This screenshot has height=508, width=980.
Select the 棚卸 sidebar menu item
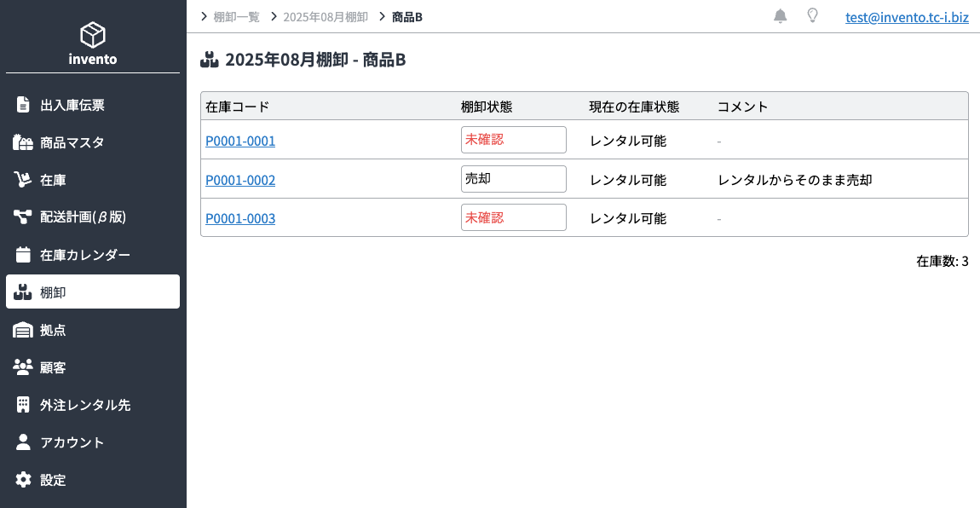93,292
